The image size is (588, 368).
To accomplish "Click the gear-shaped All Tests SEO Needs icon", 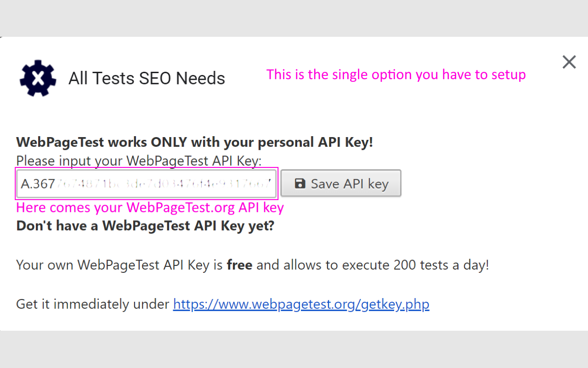I will [37, 78].
